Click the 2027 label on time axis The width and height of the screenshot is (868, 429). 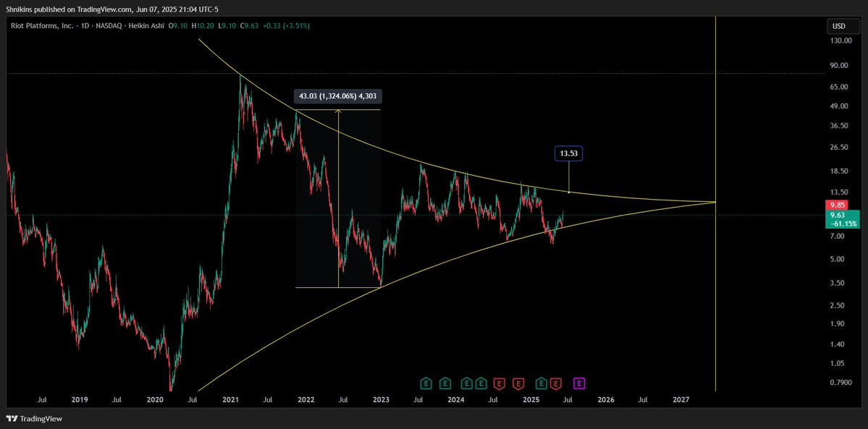pyautogui.click(x=681, y=399)
